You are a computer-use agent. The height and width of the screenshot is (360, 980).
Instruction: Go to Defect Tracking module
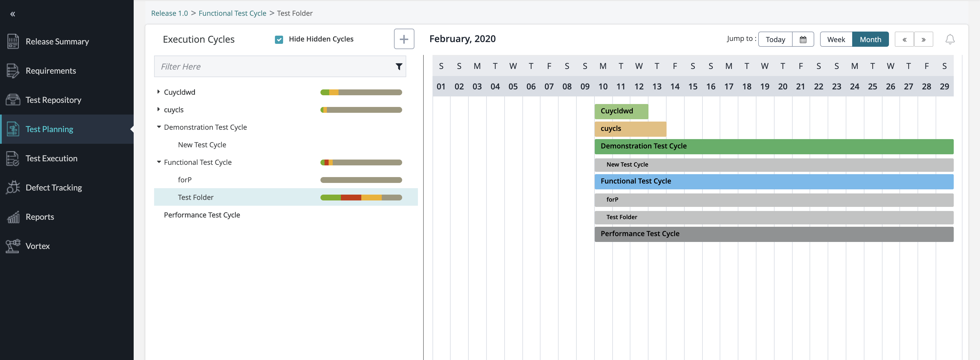click(54, 187)
